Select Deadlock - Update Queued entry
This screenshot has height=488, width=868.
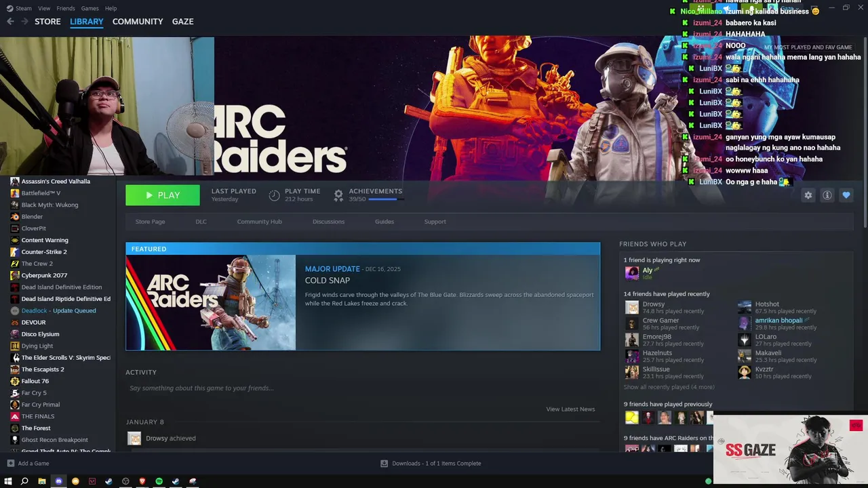pyautogui.click(x=58, y=310)
